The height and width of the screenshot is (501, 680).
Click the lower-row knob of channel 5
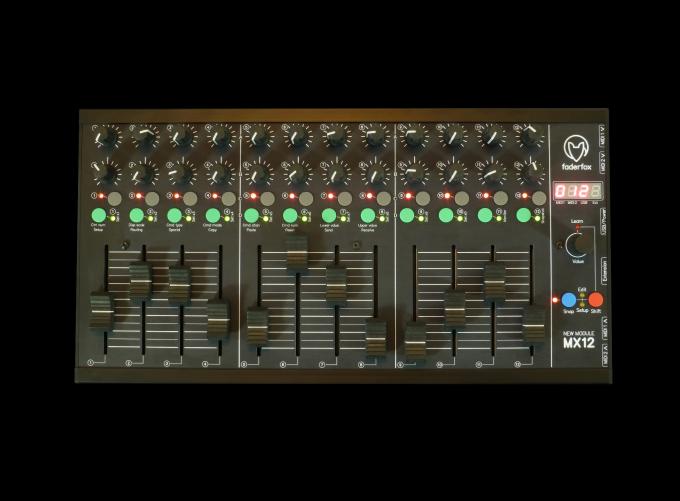click(259, 174)
